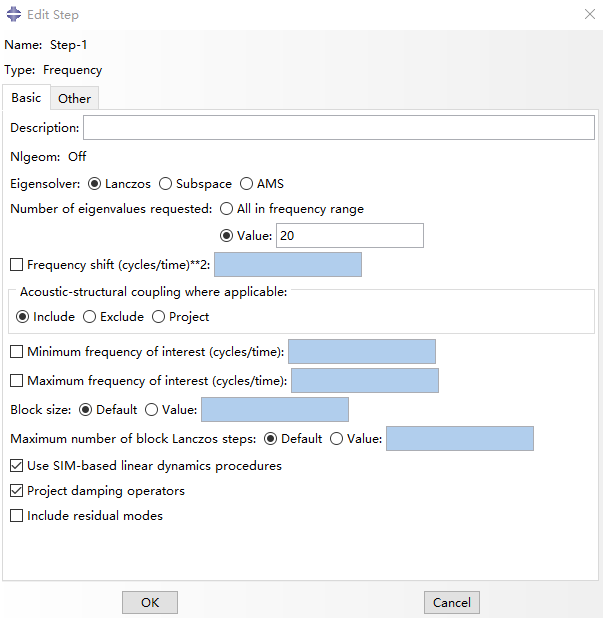Check Include residual modes
Viewport: 603px width, 618px height.
(x=17, y=516)
